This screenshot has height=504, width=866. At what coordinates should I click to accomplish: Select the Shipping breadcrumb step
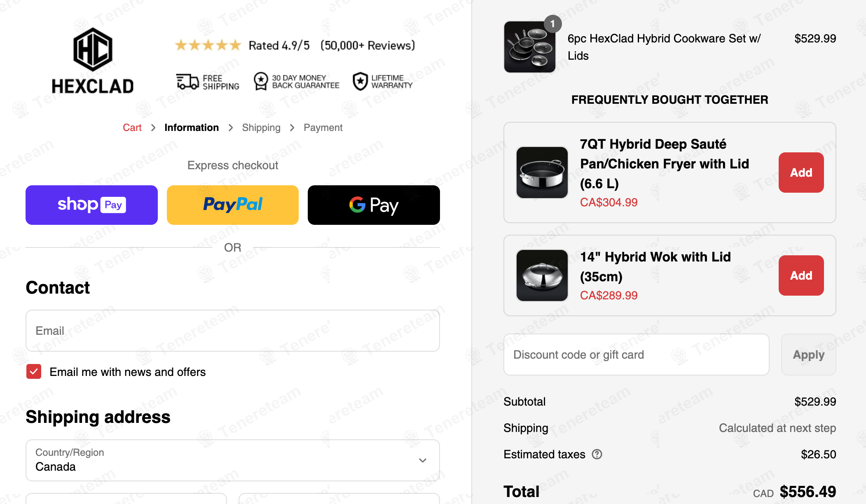tap(261, 128)
